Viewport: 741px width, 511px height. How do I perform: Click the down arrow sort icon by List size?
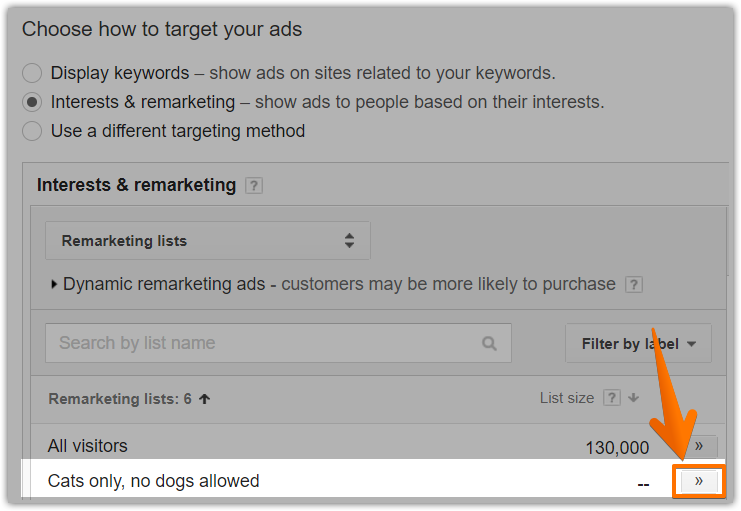click(x=634, y=398)
